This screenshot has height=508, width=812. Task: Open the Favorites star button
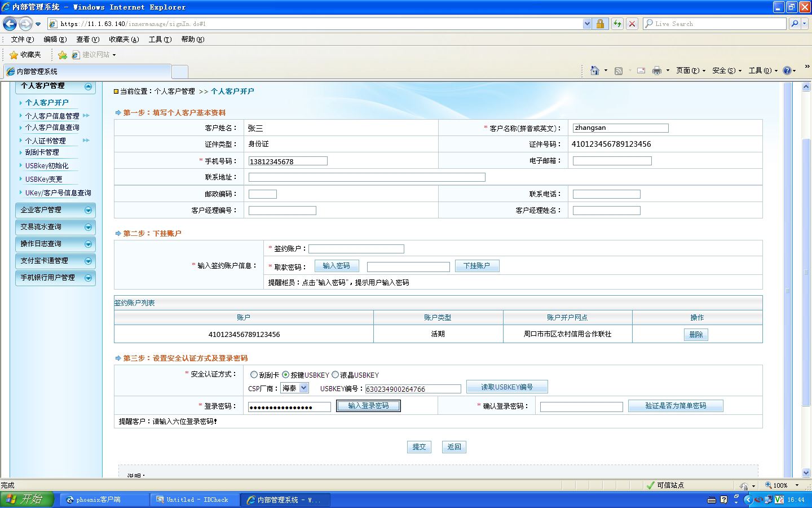[x=25, y=55]
